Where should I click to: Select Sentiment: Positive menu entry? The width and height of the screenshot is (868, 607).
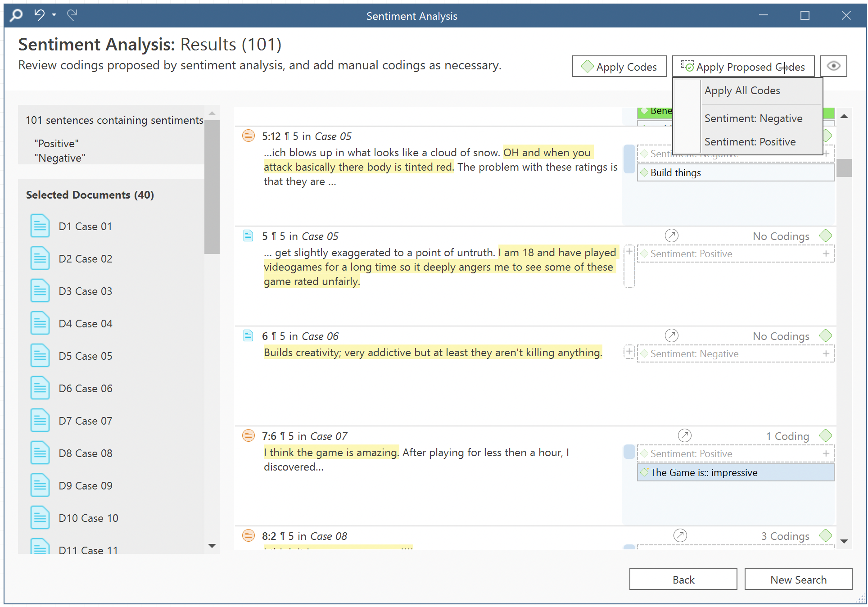[750, 142]
